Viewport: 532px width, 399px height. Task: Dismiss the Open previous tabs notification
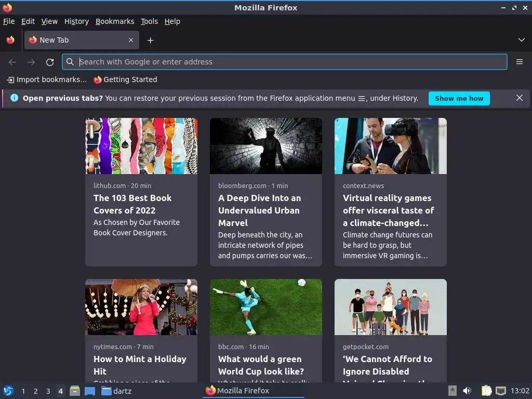520,98
